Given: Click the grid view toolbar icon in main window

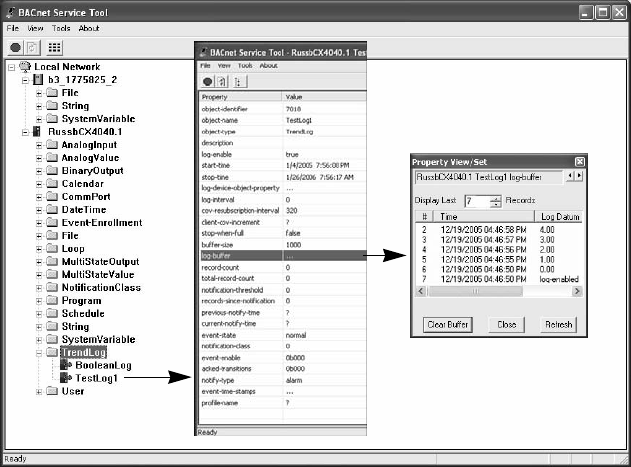Looking at the screenshot, I should coord(54,48).
